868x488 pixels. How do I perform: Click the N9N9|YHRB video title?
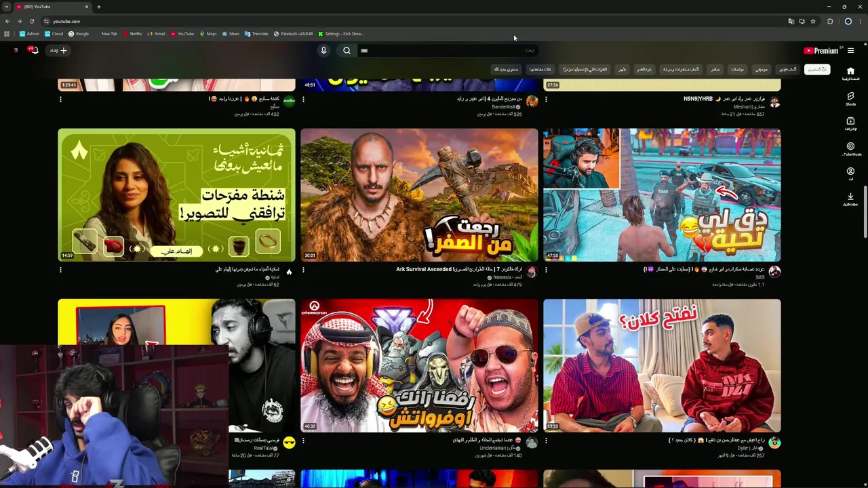click(724, 99)
